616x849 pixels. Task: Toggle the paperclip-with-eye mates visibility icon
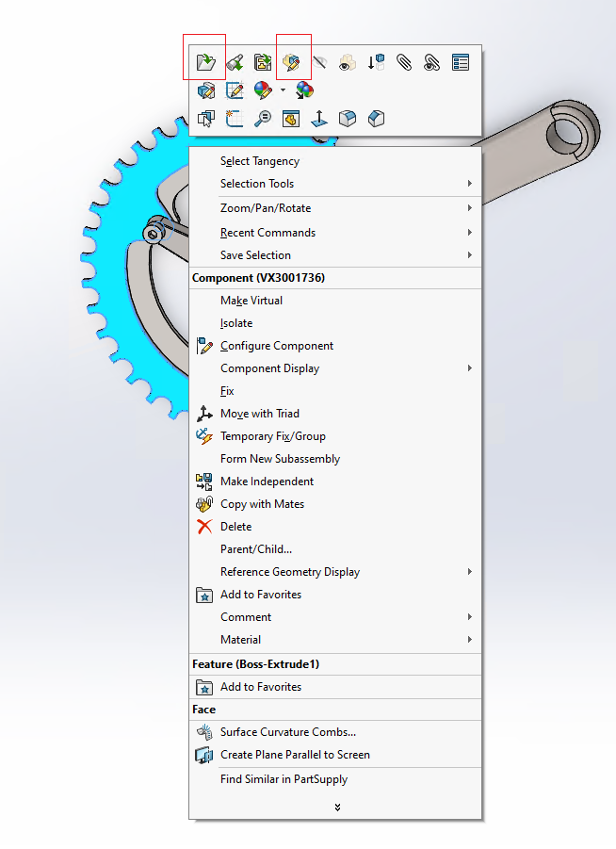tap(432, 63)
